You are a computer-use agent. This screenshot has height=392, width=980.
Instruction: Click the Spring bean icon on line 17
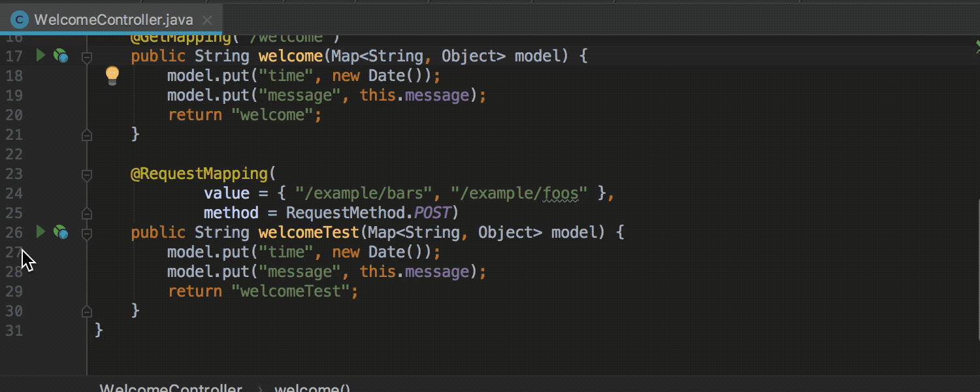click(61, 56)
